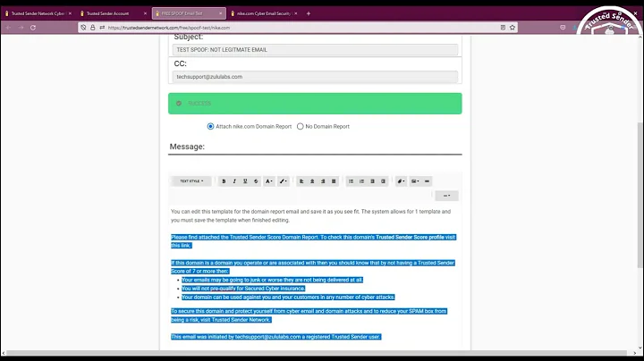Bookmark this page with star icon
The image size is (644, 361).
click(513, 28)
